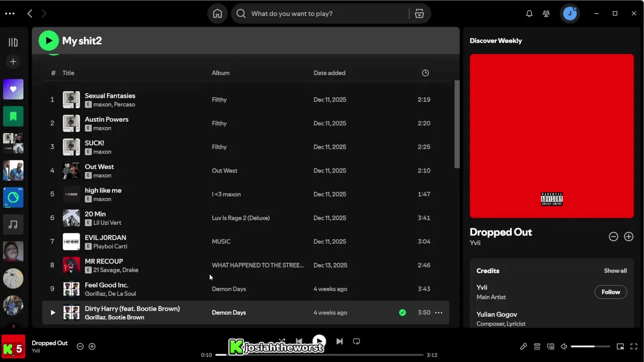644x362 pixels.
Task: Click the create playlist plus icon
Action: 13,61
